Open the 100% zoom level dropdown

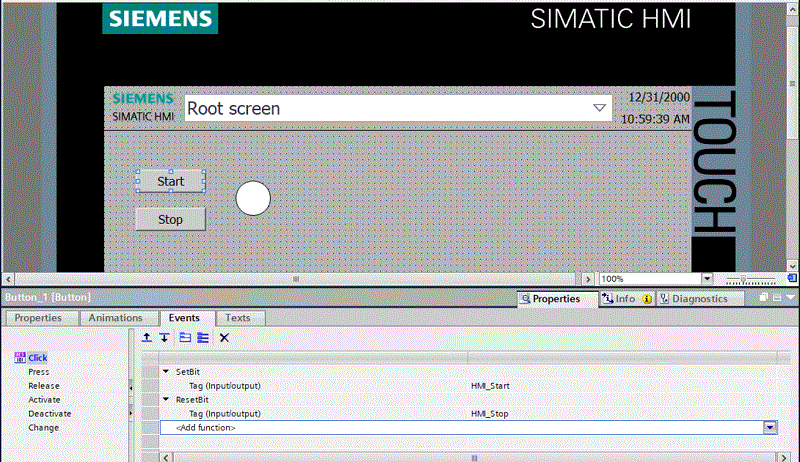[x=707, y=279]
